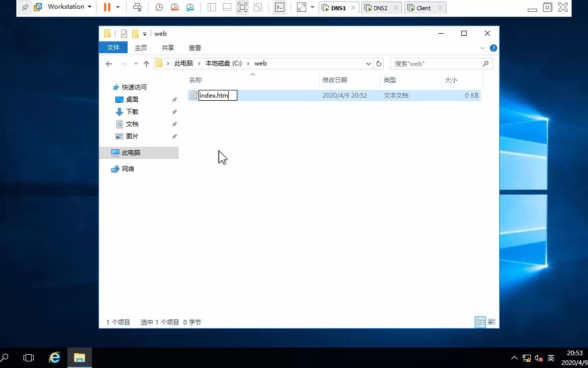Show the VMware library panel
The width and height of the screenshot is (588, 368).
pyautogui.click(x=212, y=7)
